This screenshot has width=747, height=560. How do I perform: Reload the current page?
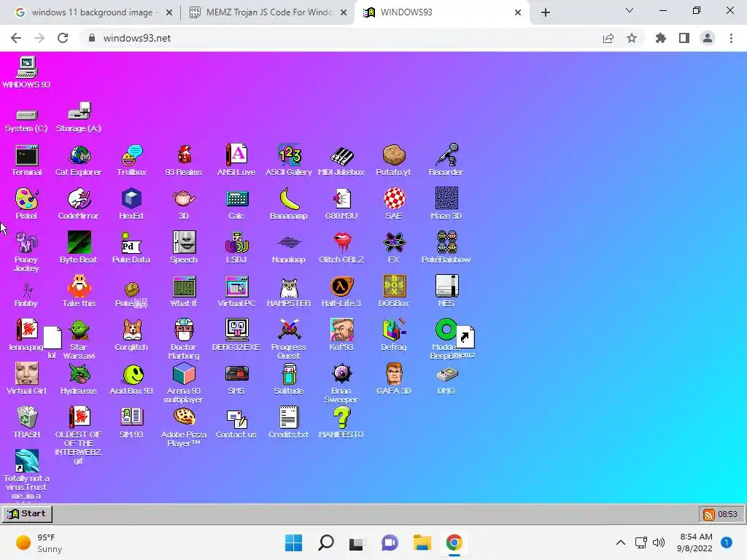pos(63,38)
